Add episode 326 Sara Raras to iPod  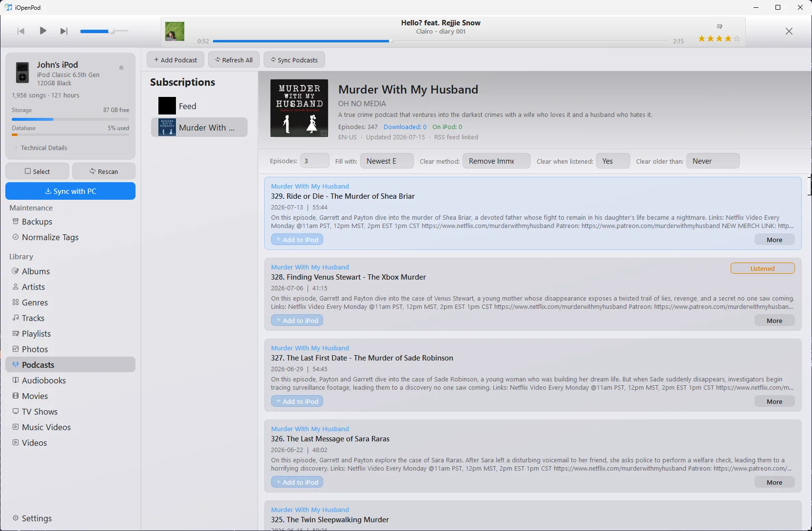tap(297, 482)
